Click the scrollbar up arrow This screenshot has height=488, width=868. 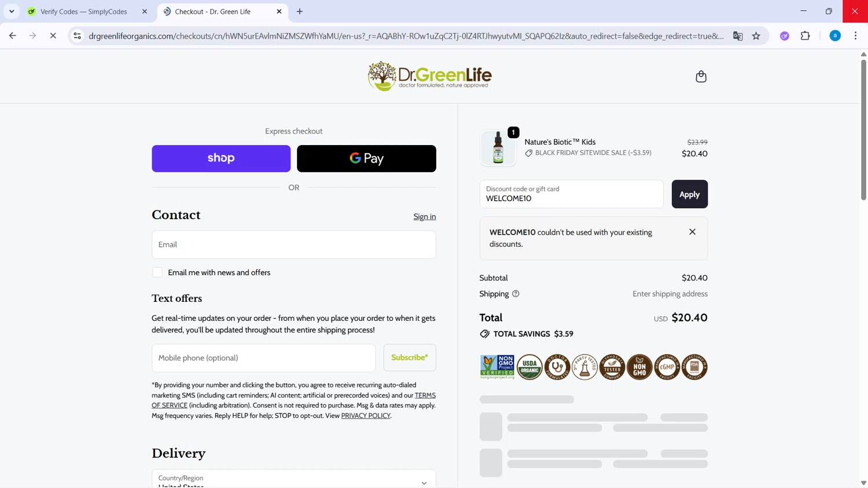[863, 54]
